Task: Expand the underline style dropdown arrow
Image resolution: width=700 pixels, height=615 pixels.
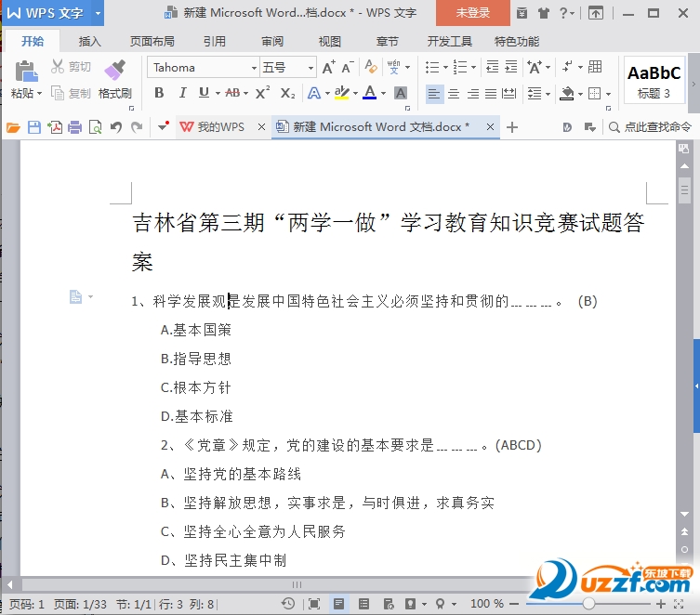Action: pyautogui.click(x=218, y=93)
